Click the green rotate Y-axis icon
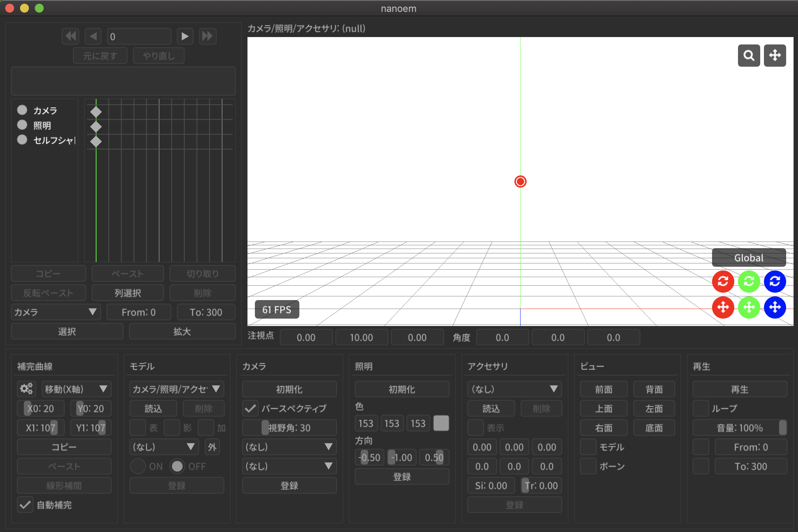Screen dimensions: 798x532 pyautogui.click(x=749, y=281)
